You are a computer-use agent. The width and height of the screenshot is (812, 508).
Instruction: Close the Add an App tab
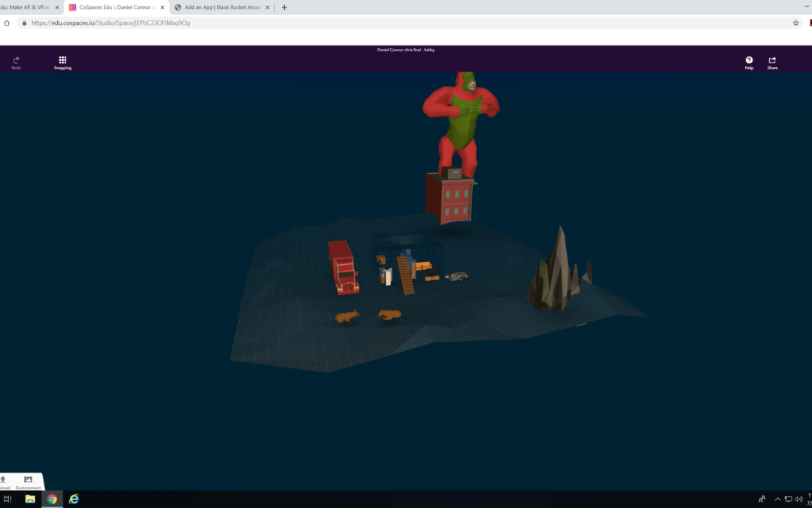click(268, 8)
